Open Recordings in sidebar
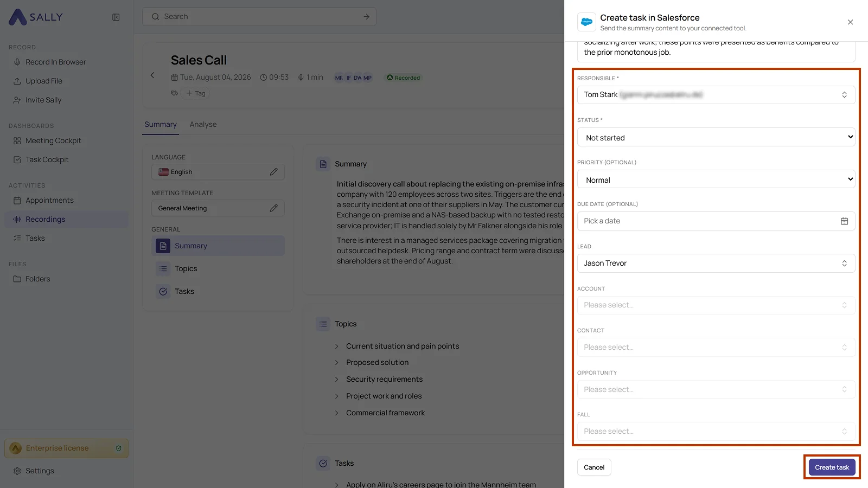 (x=67, y=220)
